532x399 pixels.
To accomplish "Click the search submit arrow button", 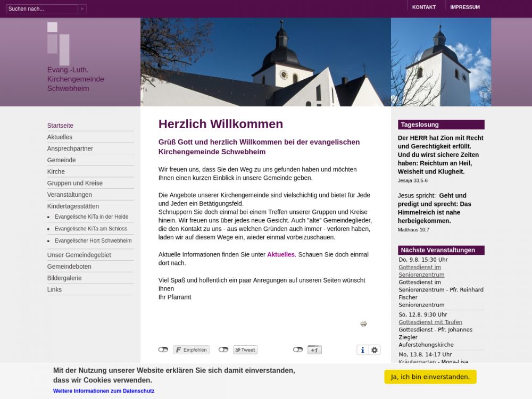I will pyautogui.click(x=82, y=9).
